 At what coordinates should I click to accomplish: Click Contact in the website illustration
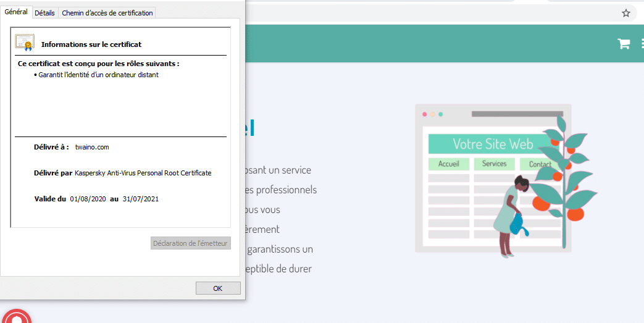[540, 164]
